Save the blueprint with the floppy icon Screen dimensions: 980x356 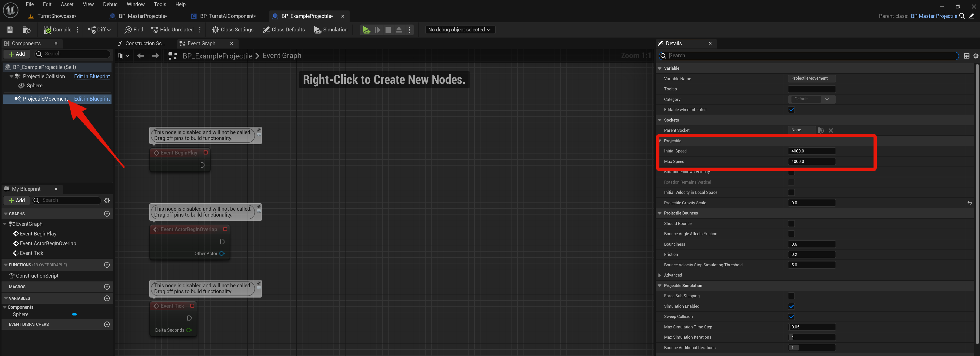point(10,30)
